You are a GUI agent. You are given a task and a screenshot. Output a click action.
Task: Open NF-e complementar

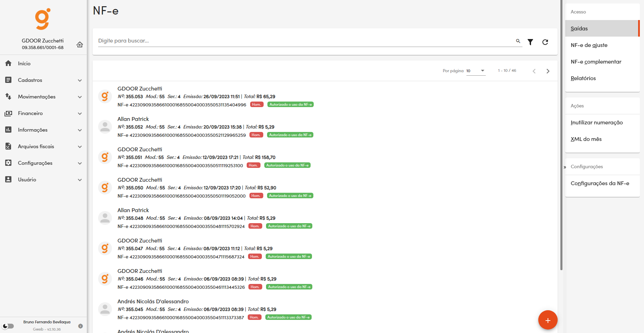point(602,61)
